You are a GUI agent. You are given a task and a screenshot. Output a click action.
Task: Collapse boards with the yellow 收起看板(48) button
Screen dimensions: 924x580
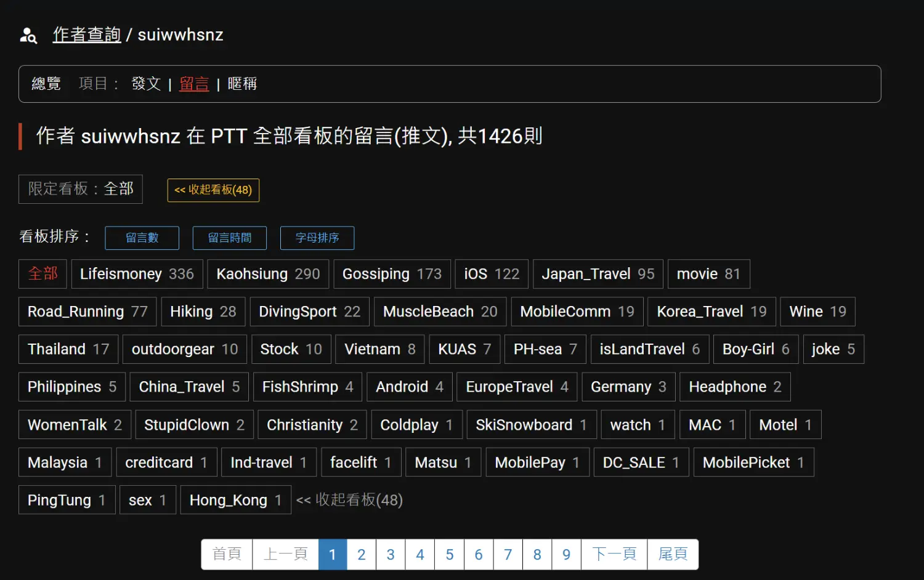coord(213,190)
